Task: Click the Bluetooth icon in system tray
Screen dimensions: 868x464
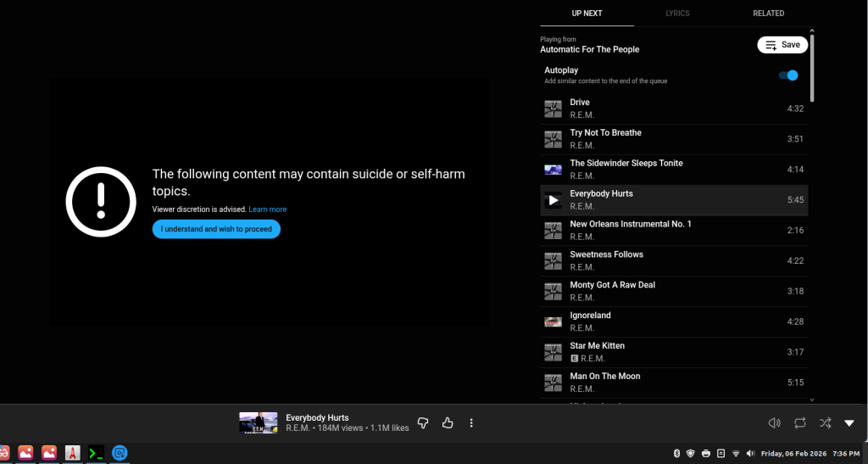Action: [x=676, y=453]
